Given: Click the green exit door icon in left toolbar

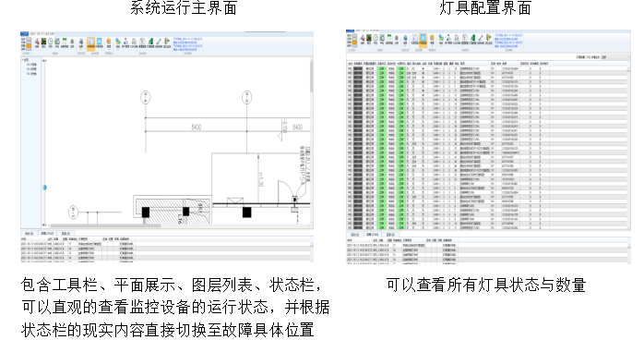Looking at the screenshot, I should pos(167,41).
